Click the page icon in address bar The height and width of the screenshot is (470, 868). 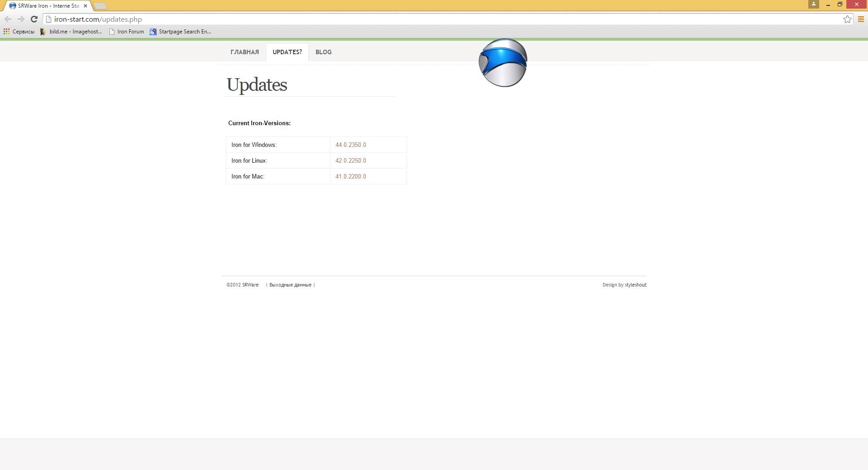pos(49,19)
